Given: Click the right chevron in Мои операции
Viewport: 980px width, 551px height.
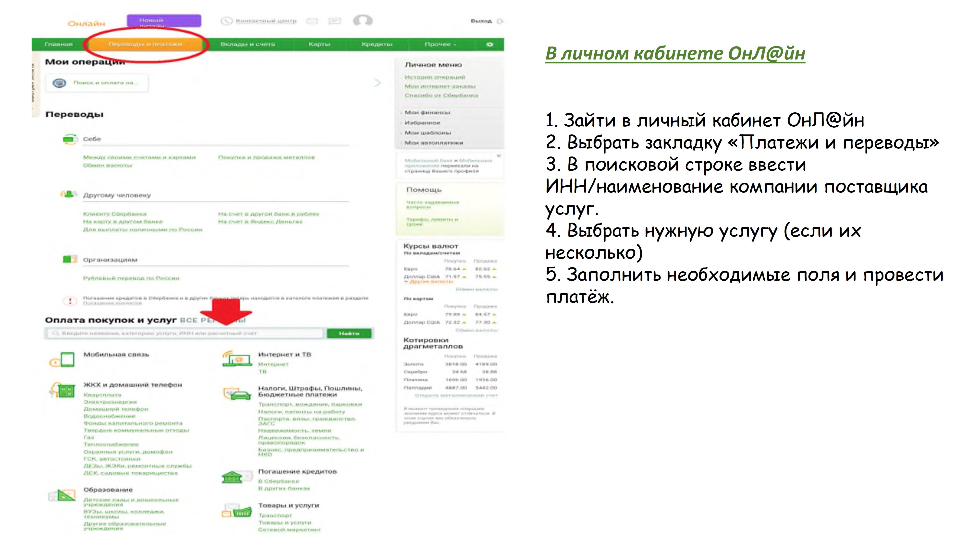Looking at the screenshot, I should pyautogui.click(x=377, y=83).
